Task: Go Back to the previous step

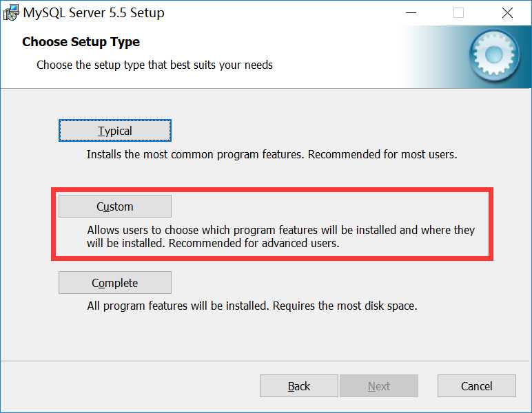Action: tap(299, 386)
